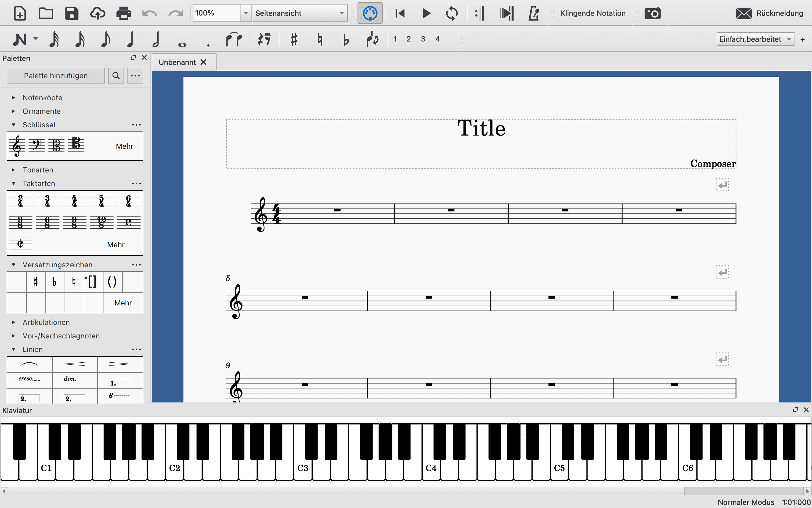Apply flat accidental in note toolbar
Screen dimensions: 812x508
pyautogui.click(x=346, y=39)
